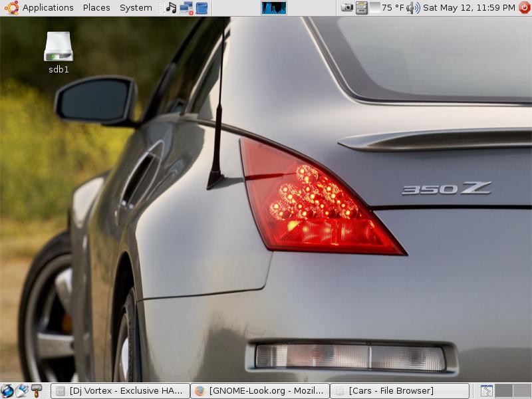The image size is (532, 399).
Task: Open the Applications menu
Action: coord(48,7)
